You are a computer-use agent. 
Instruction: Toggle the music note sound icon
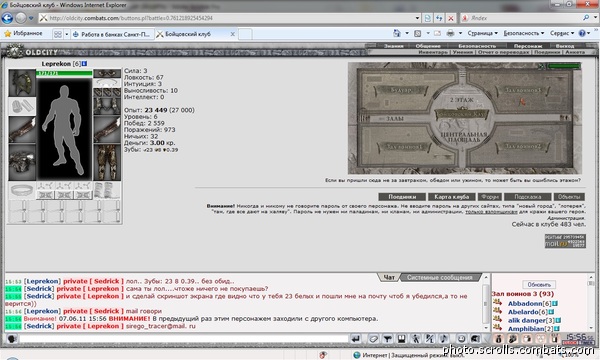click(443, 339)
